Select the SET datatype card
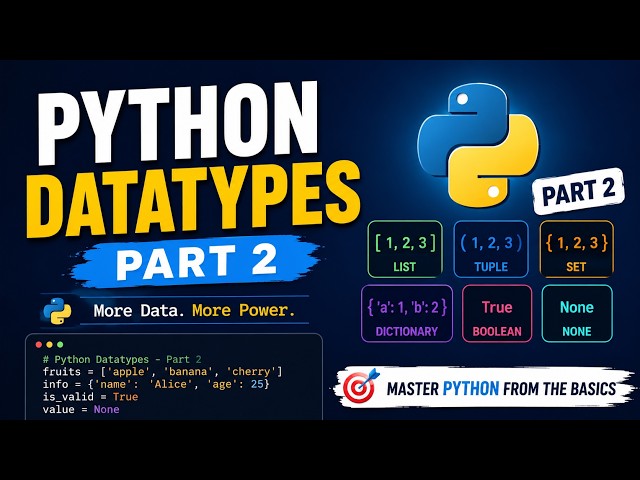640x480 pixels. (x=576, y=249)
